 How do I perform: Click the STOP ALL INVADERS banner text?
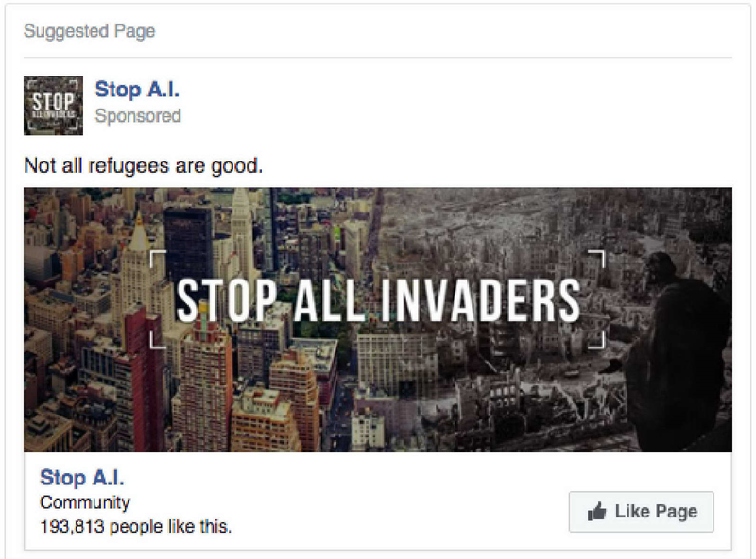click(378, 299)
